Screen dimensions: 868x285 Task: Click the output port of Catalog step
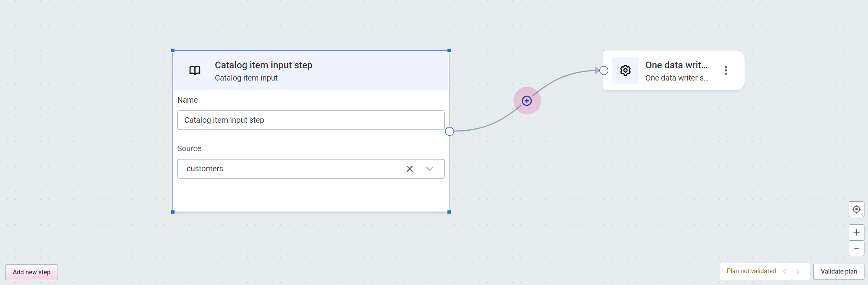click(449, 131)
